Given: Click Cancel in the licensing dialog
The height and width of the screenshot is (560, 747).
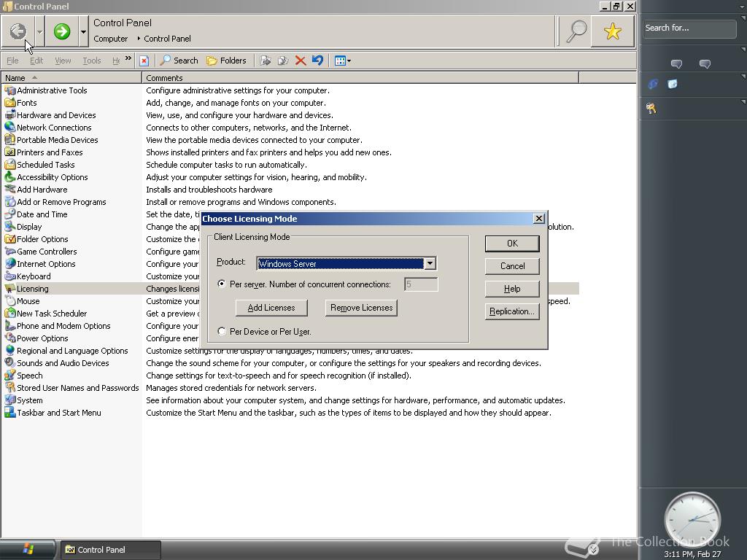Looking at the screenshot, I should click(x=512, y=265).
